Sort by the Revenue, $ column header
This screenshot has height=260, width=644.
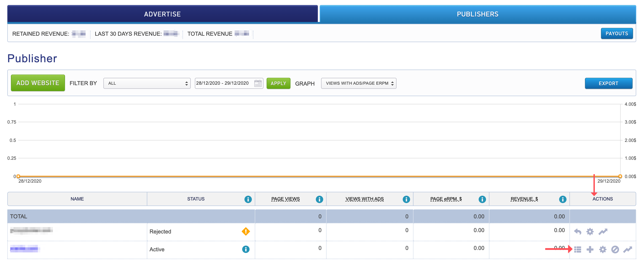(524, 199)
